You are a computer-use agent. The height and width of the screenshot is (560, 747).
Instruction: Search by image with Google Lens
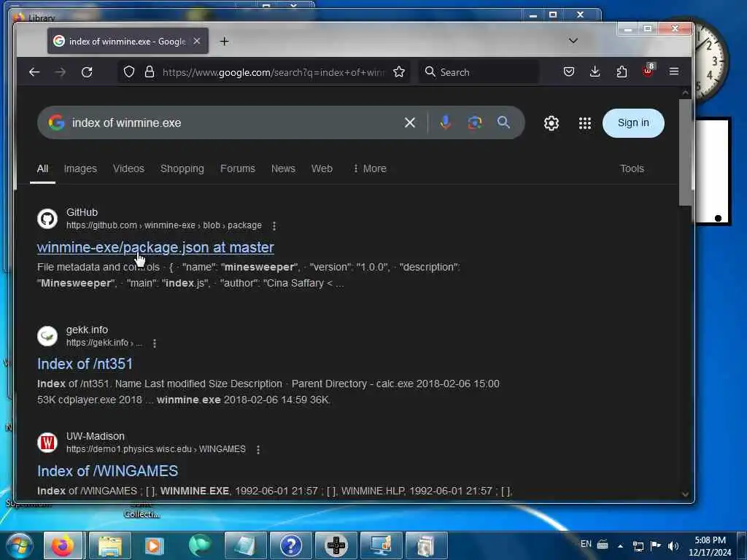coord(474,122)
